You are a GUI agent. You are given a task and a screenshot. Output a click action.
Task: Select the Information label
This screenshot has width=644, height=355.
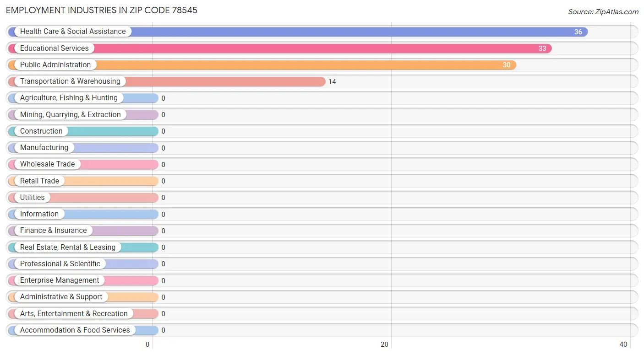39,214
